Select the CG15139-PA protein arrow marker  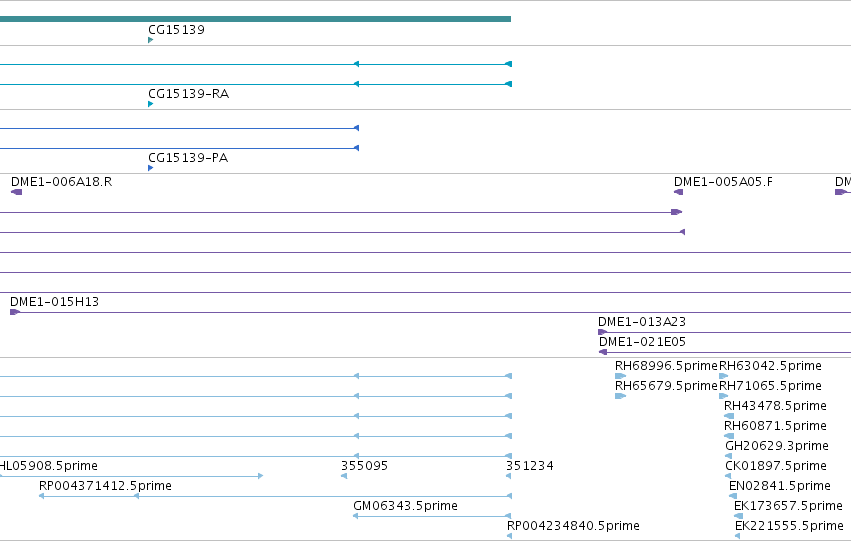click(150, 168)
